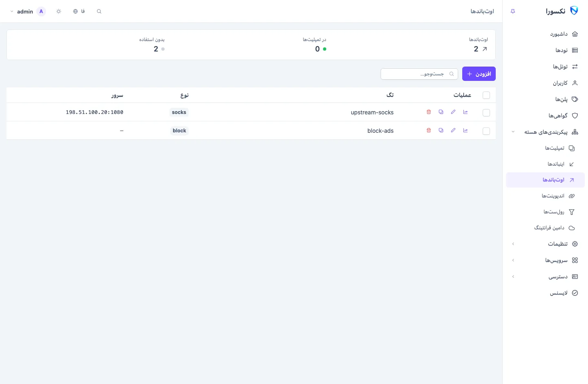Viewport: 588px width, 384px height.
Task: Open رول‌ست‌ها submenu item
Action: pyautogui.click(x=545, y=212)
